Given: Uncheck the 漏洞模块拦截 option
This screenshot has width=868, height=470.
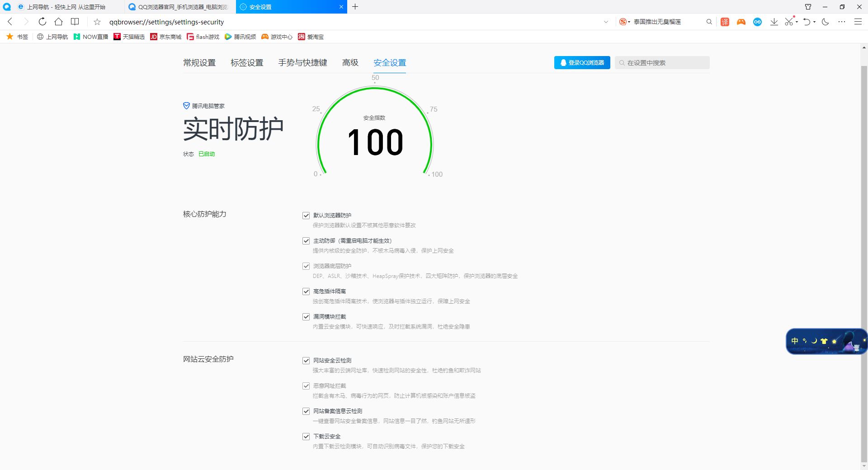Looking at the screenshot, I should [x=306, y=316].
